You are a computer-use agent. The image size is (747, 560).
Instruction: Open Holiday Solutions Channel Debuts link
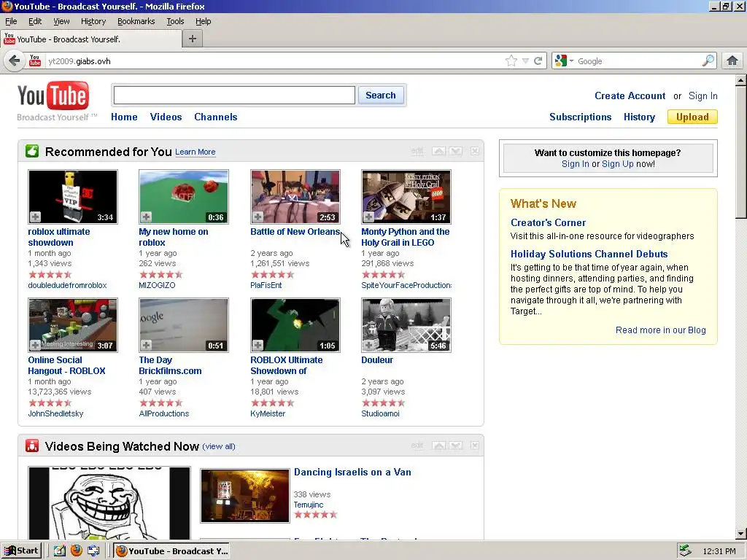pyautogui.click(x=589, y=254)
